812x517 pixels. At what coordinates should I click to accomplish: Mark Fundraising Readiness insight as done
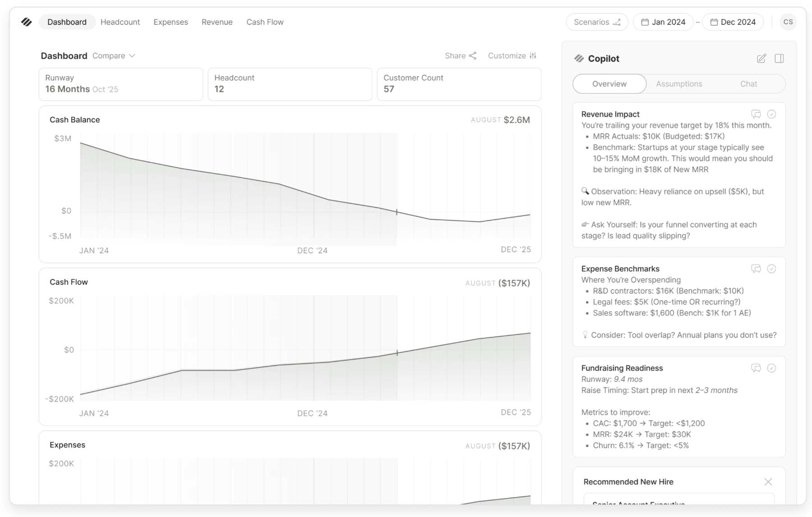coord(771,368)
